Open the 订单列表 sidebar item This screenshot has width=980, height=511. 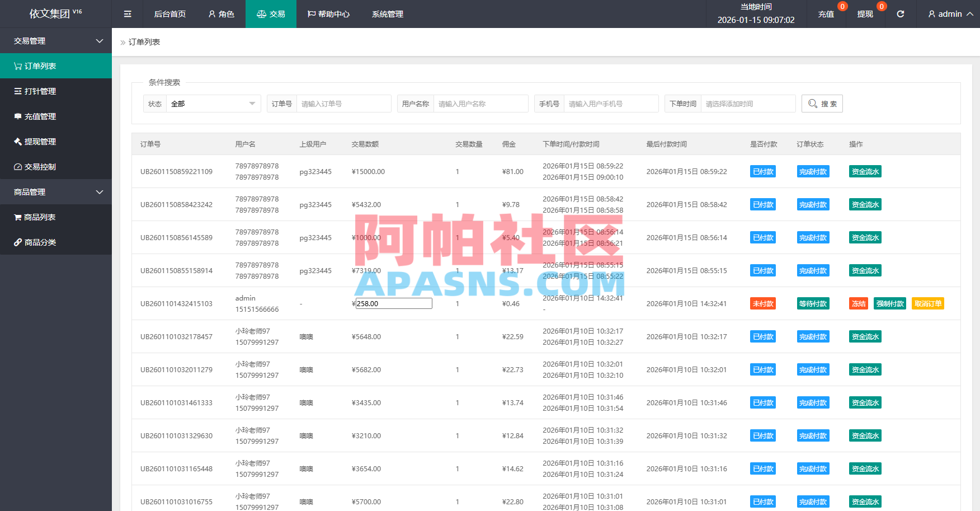pos(56,66)
